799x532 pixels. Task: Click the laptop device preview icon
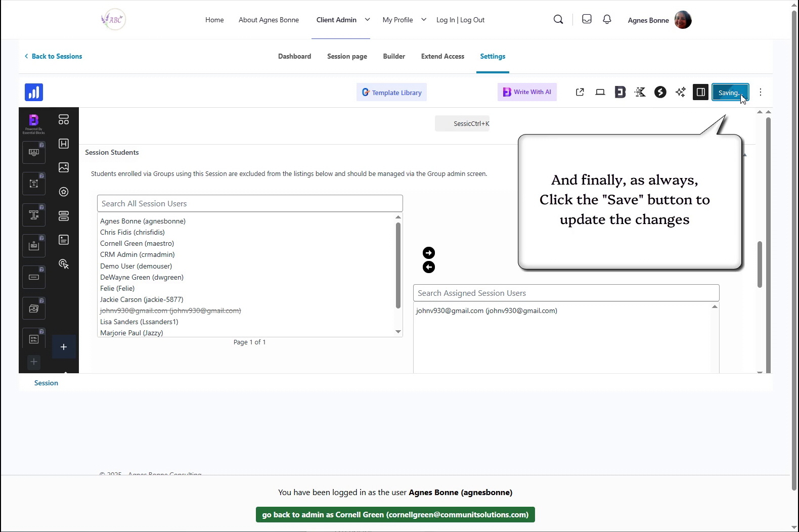[x=600, y=92]
